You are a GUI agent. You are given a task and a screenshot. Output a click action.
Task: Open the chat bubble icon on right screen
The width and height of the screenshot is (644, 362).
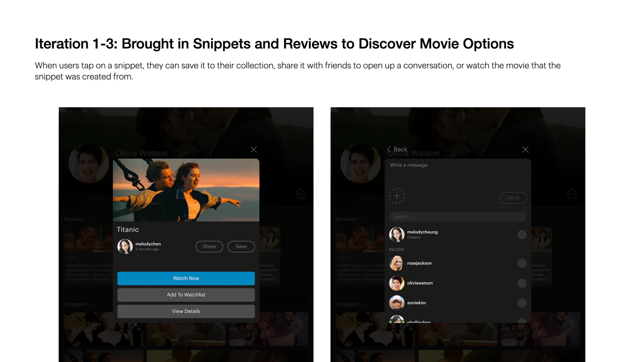(572, 194)
